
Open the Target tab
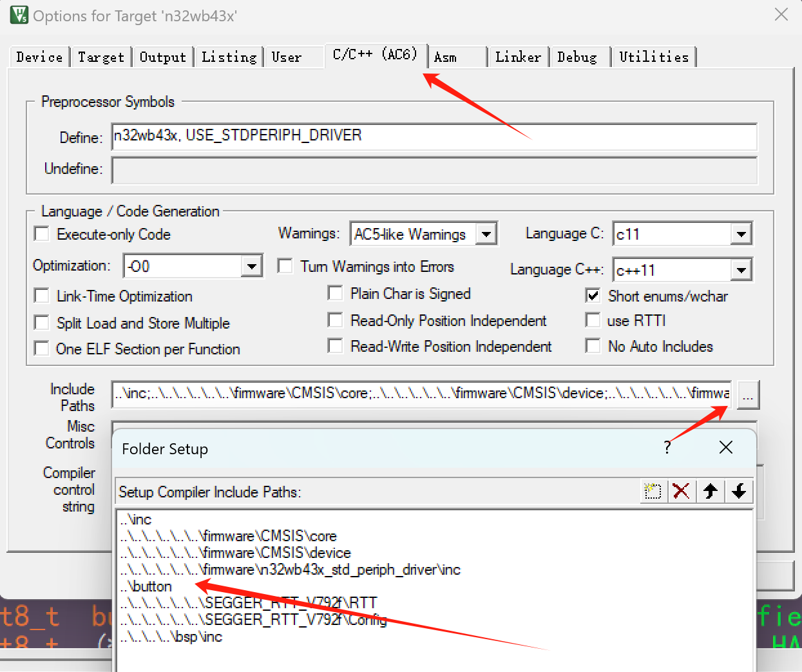pyautogui.click(x=101, y=57)
